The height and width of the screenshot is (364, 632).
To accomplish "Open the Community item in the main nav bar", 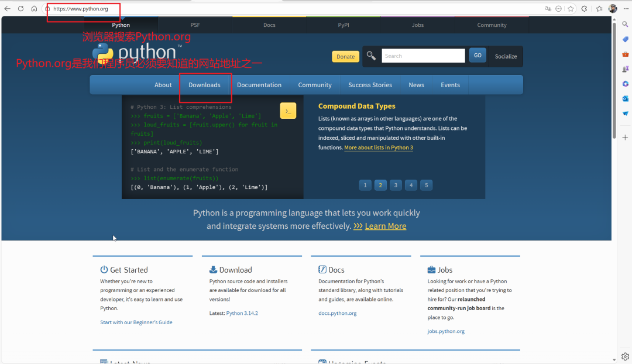I will (315, 85).
